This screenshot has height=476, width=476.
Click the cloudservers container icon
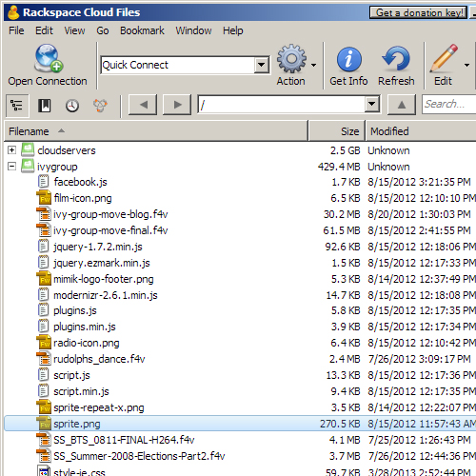tap(28, 149)
